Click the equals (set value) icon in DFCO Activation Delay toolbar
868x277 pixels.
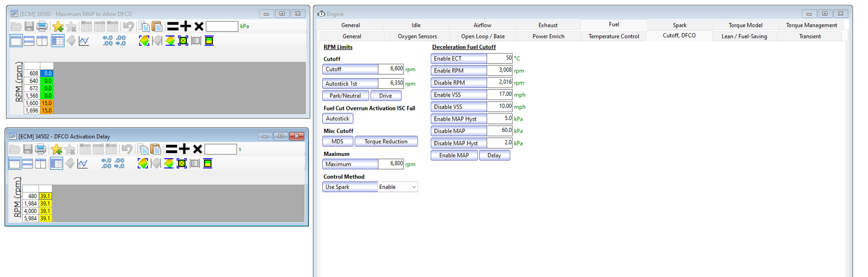(171, 149)
